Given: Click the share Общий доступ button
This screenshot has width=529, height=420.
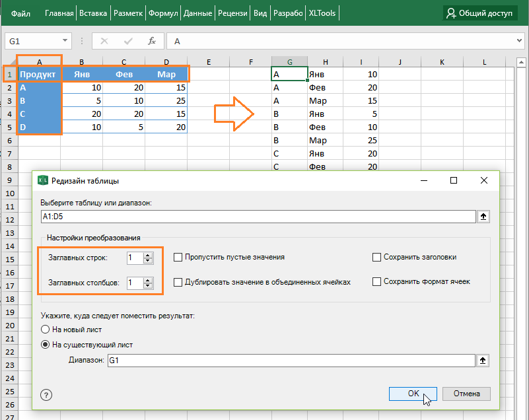Looking at the screenshot, I should point(480,13).
